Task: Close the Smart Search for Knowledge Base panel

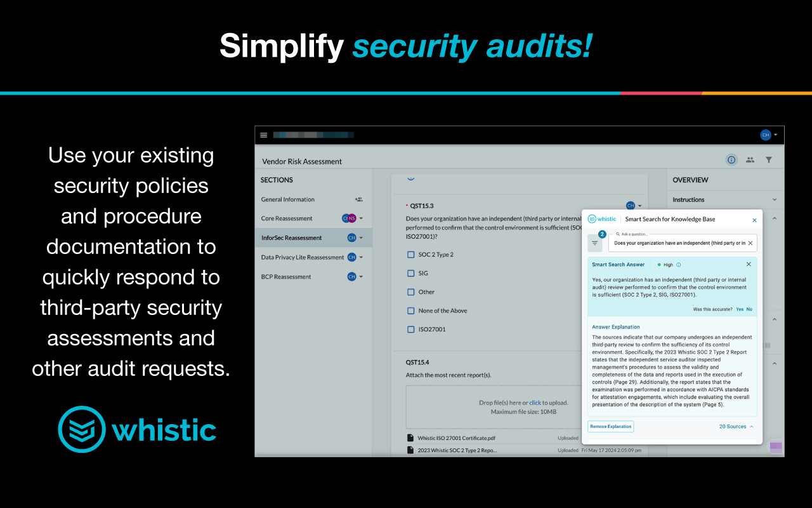Action: tap(754, 220)
